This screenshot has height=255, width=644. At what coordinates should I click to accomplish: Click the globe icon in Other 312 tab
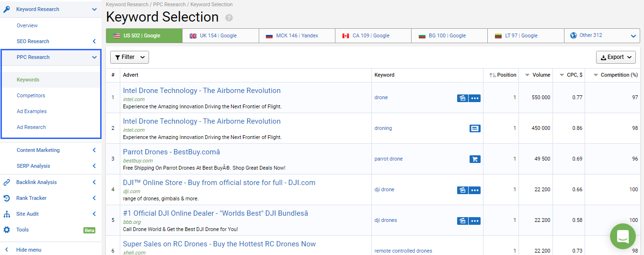pos(574,35)
